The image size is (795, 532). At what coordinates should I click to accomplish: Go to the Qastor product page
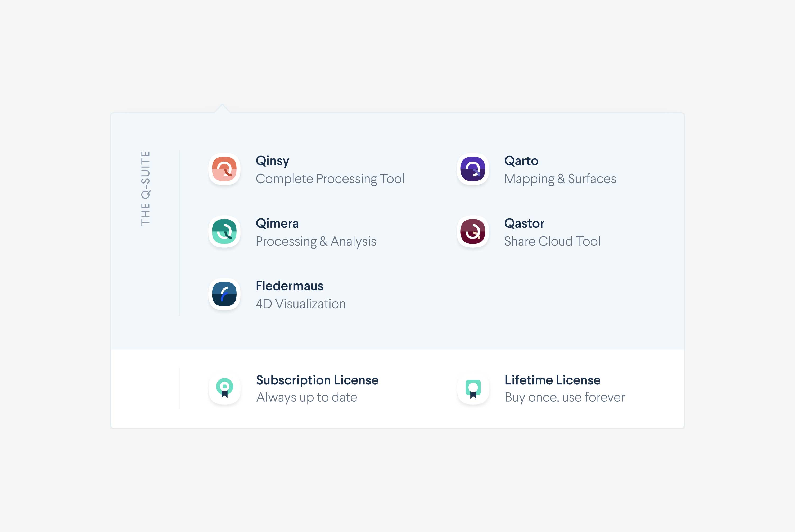coord(524,223)
